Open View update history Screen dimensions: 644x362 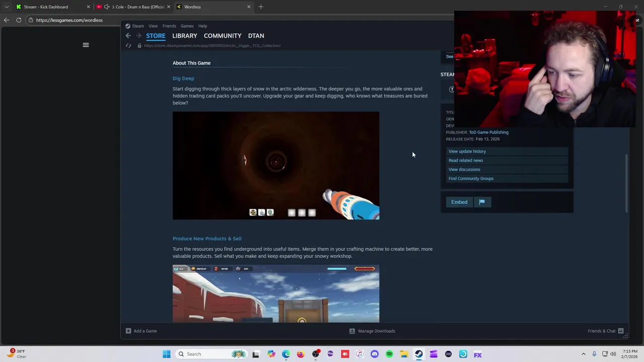pyautogui.click(x=507, y=151)
